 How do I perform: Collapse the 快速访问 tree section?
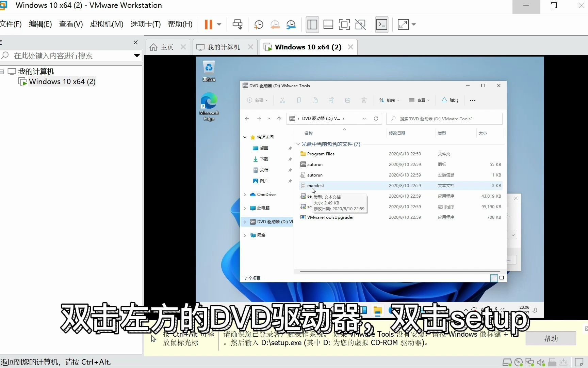pyautogui.click(x=245, y=137)
